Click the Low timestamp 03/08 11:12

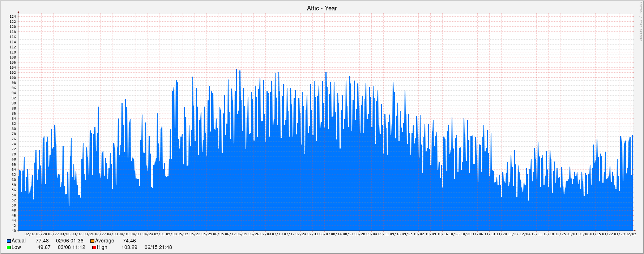point(72,247)
